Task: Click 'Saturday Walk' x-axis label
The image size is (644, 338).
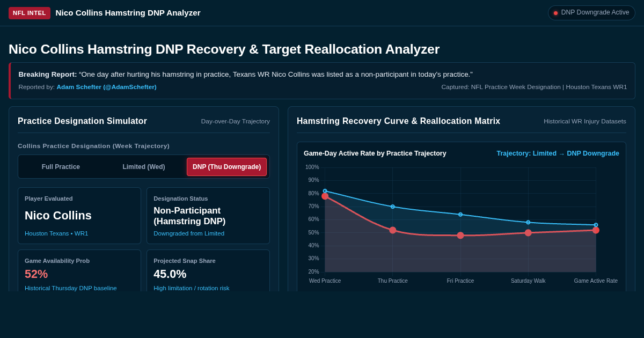Action: [528, 281]
